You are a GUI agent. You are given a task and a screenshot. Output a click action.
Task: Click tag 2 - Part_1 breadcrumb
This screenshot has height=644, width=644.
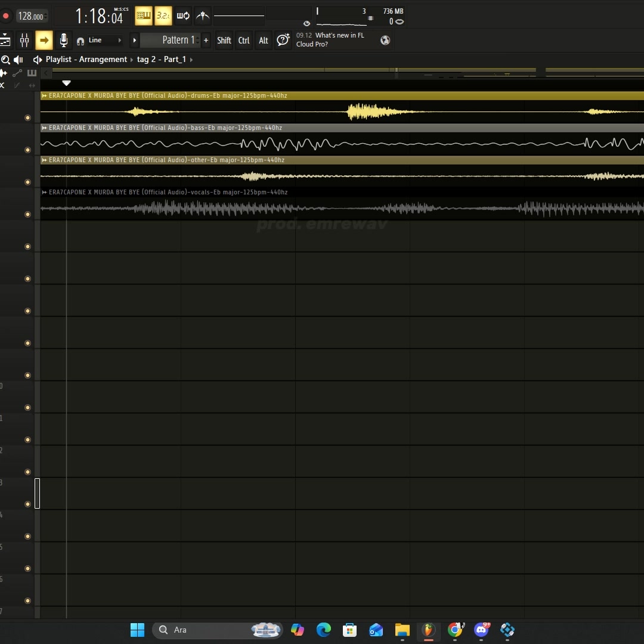(162, 59)
